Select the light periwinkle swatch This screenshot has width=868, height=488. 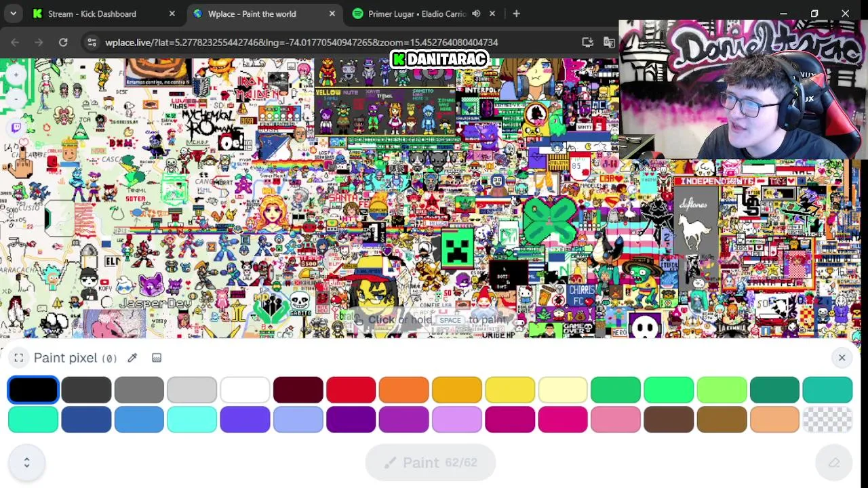pos(298,420)
